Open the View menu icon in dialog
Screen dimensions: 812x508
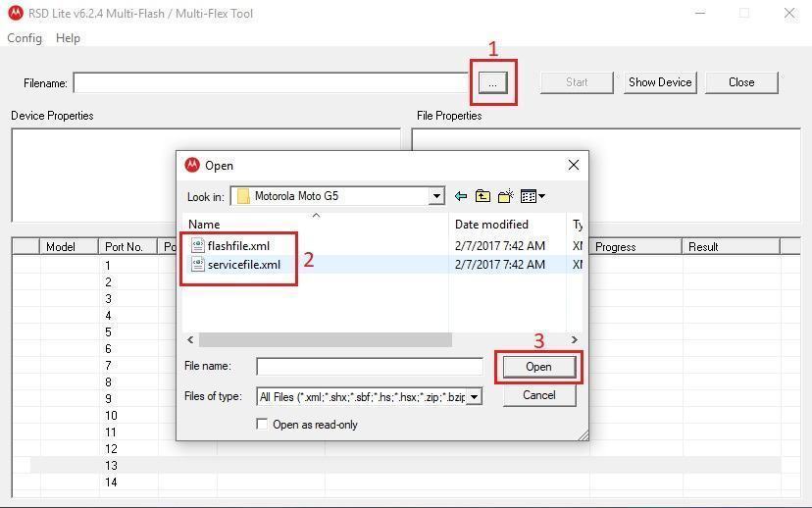533,196
